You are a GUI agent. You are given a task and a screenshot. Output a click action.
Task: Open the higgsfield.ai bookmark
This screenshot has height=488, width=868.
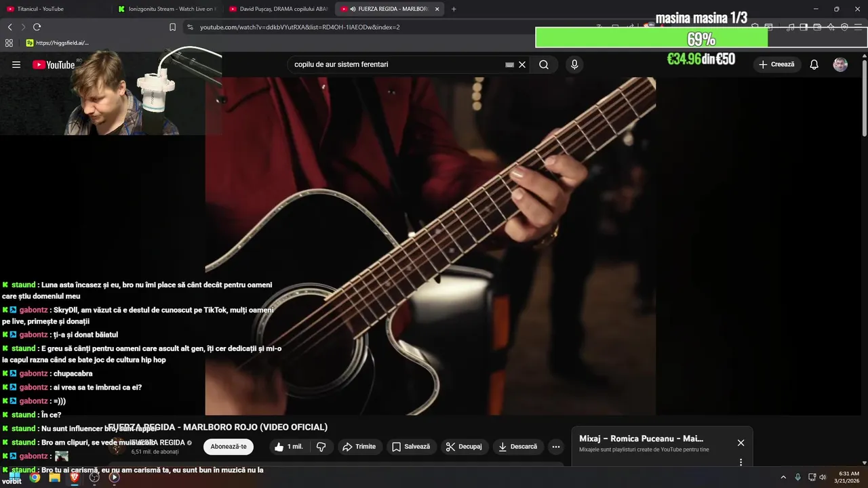(57, 43)
